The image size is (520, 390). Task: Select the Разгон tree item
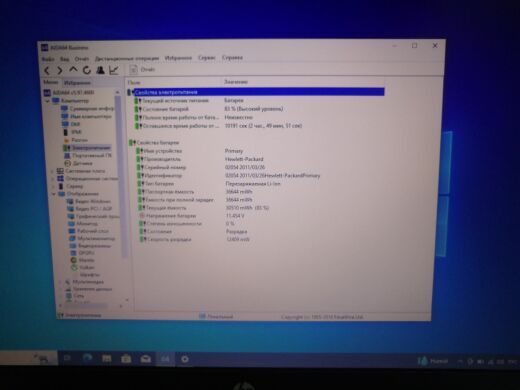[75, 140]
